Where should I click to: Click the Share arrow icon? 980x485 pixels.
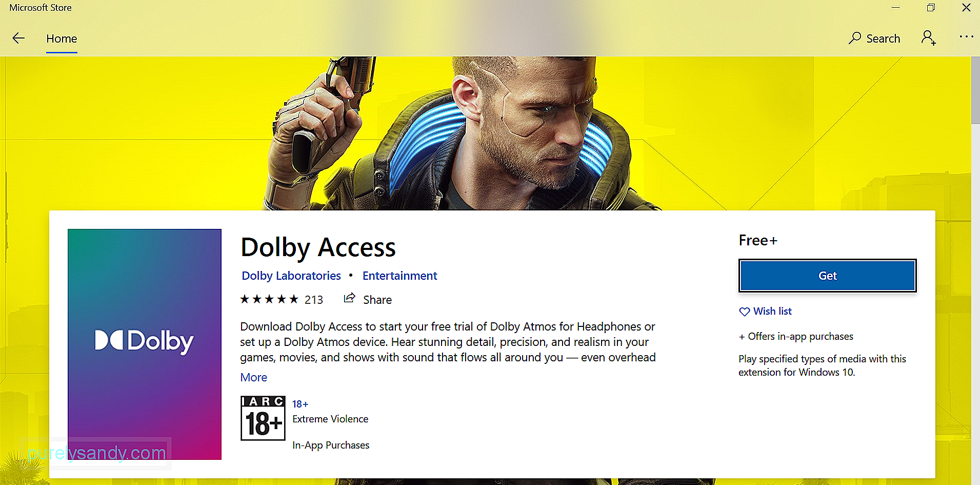[x=349, y=298]
